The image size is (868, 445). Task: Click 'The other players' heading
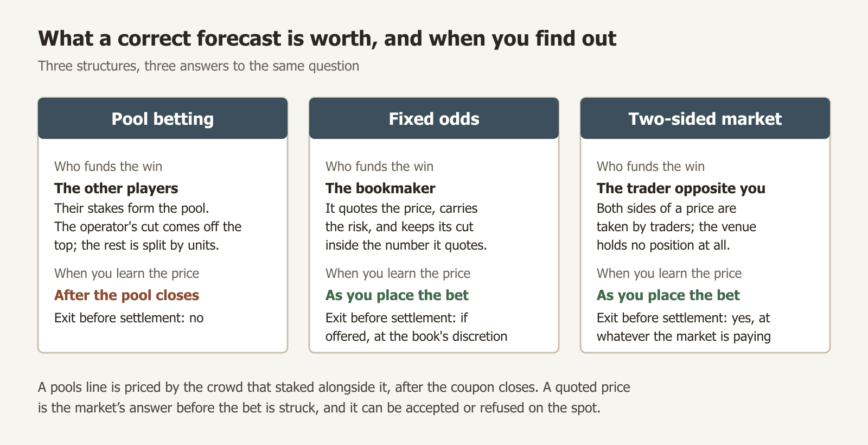(116, 188)
